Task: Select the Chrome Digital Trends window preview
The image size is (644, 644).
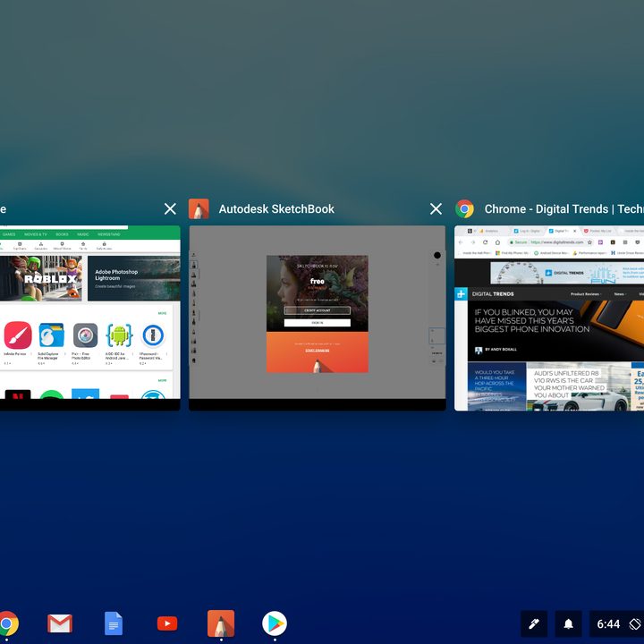Action: (x=549, y=318)
